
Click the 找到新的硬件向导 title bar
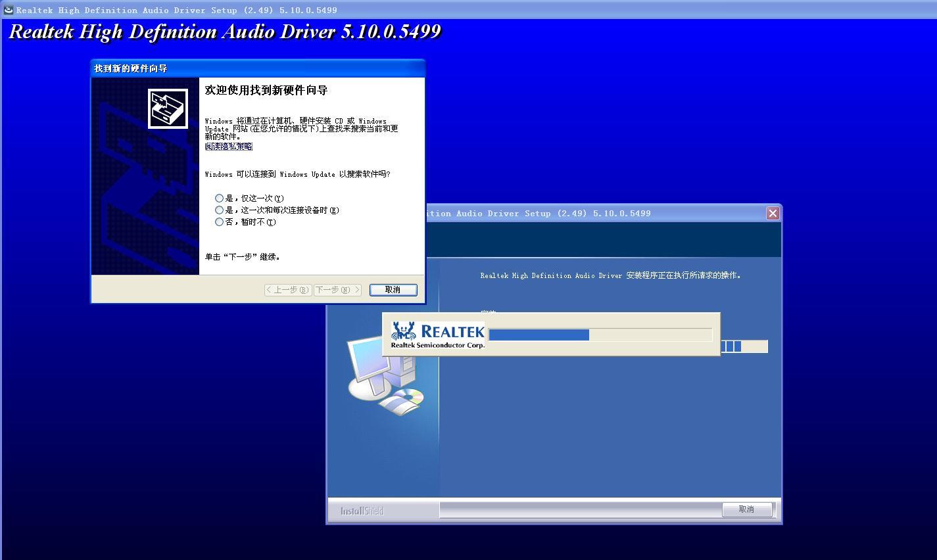click(x=197, y=67)
